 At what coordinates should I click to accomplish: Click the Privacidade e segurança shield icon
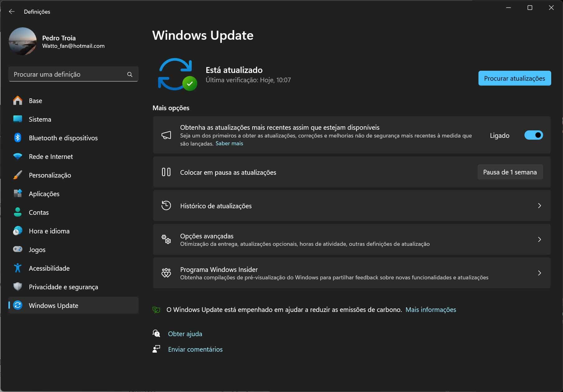18,286
